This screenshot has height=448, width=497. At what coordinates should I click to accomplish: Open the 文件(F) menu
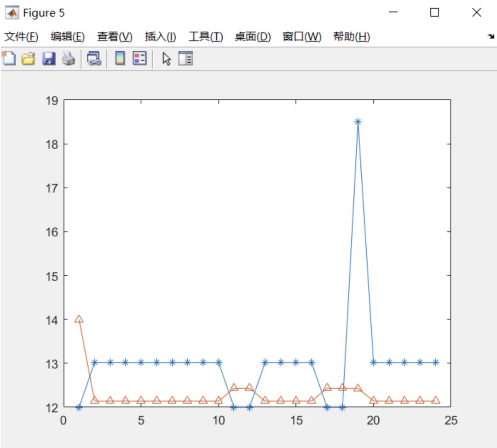point(21,36)
